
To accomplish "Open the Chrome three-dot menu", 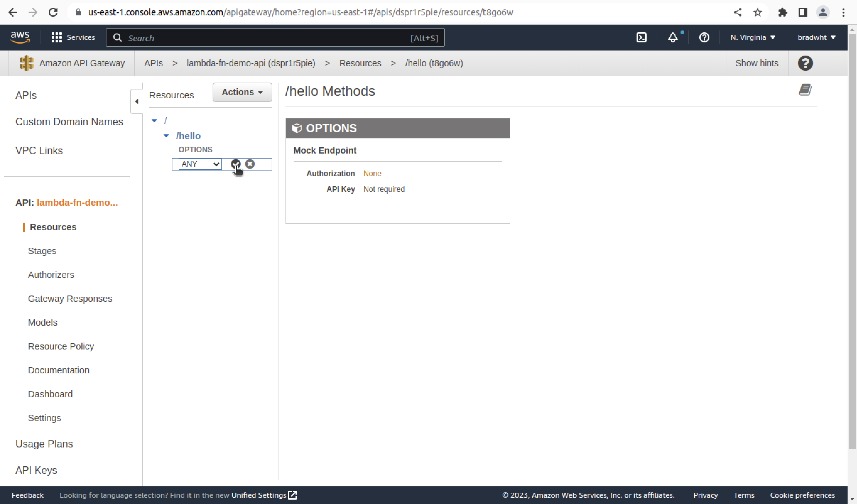I will [843, 12].
